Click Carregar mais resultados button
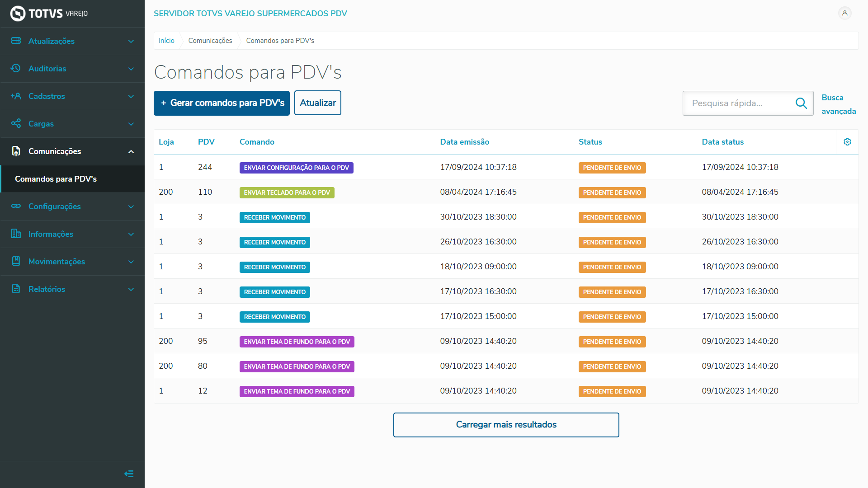 pyautogui.click(x=506, y=425)
